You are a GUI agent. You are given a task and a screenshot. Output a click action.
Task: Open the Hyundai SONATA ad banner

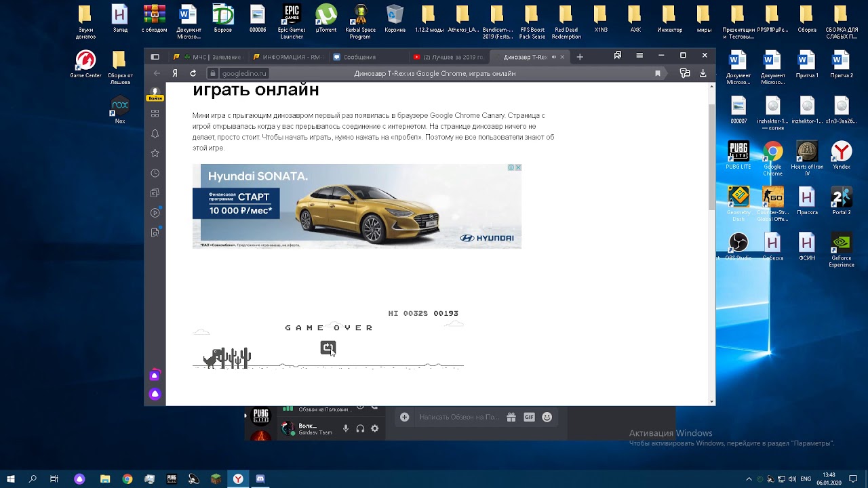tap(357, 206)
